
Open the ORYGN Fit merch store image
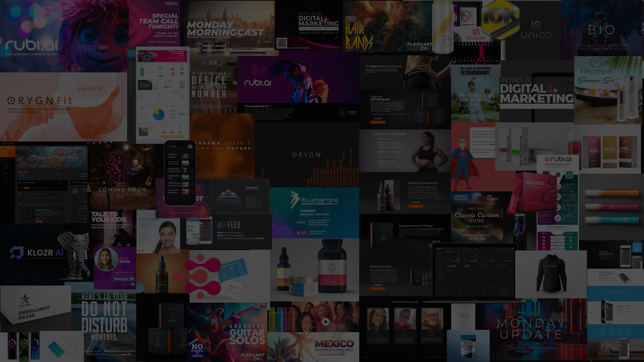click(x=64, y=107)
